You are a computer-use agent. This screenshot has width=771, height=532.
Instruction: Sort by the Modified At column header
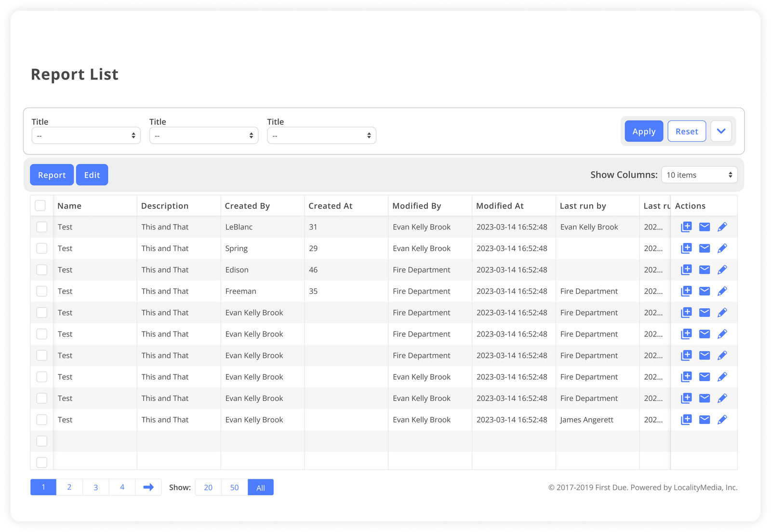click(500, 206)
